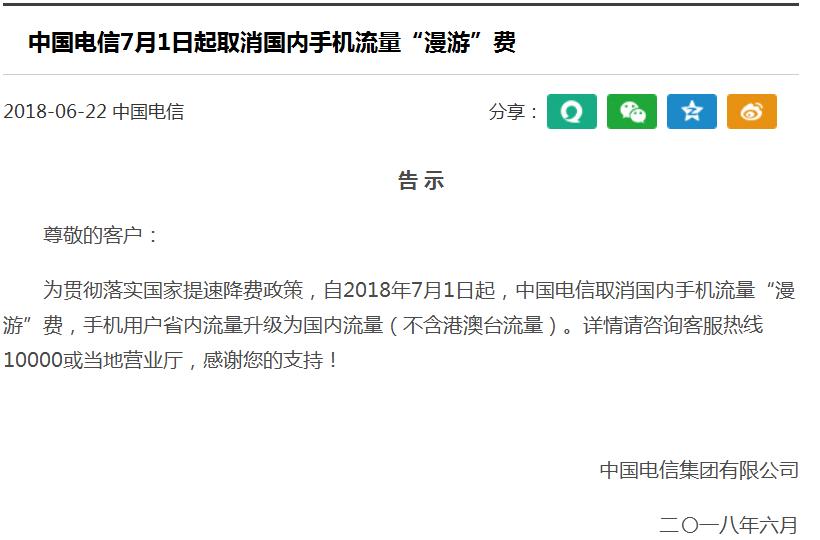
Task: Share to Sina Weibo with the orange icon
Action: 751,111
